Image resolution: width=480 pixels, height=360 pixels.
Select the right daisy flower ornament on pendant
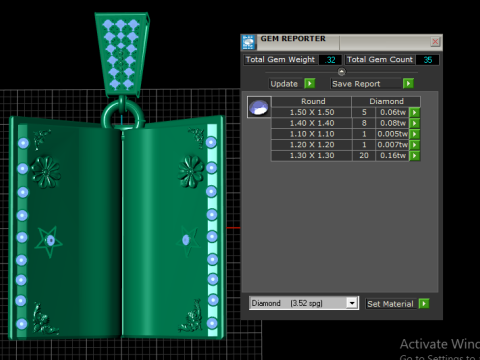191,171
